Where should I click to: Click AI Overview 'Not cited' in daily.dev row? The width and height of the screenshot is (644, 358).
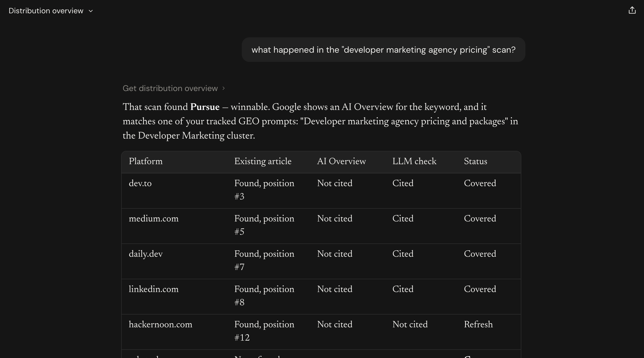click(x=335, y=254)
